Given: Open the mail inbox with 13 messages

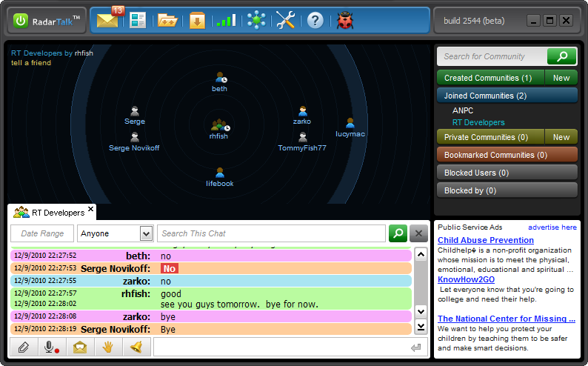Looking at the screenshot, I should [108, 20].
